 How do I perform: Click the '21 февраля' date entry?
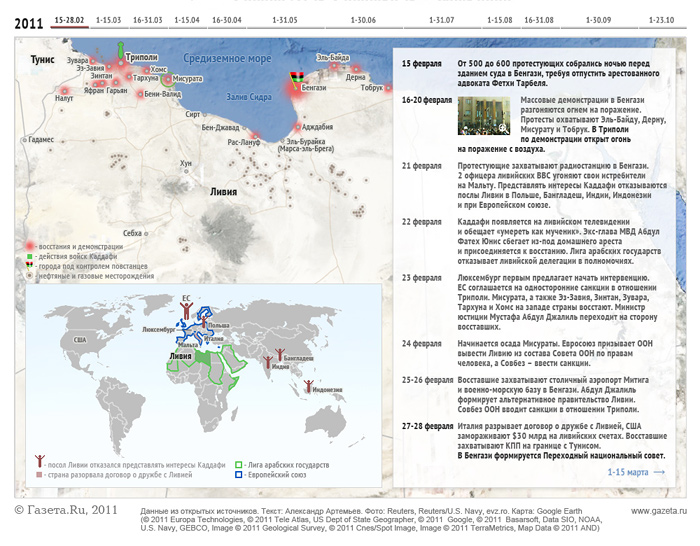421,166
